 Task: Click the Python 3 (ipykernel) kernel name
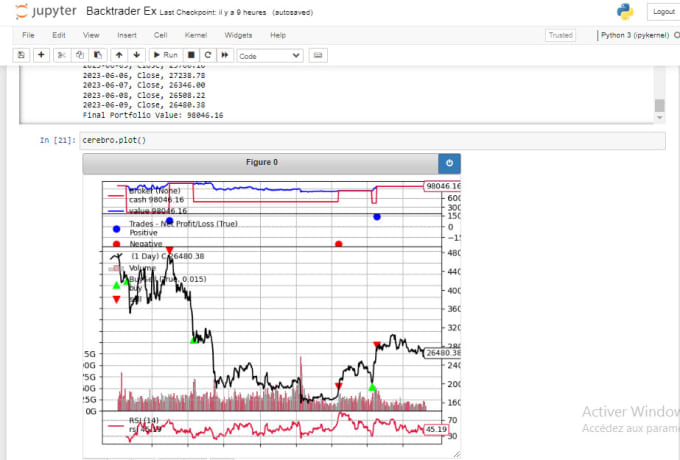coord(635,35)
